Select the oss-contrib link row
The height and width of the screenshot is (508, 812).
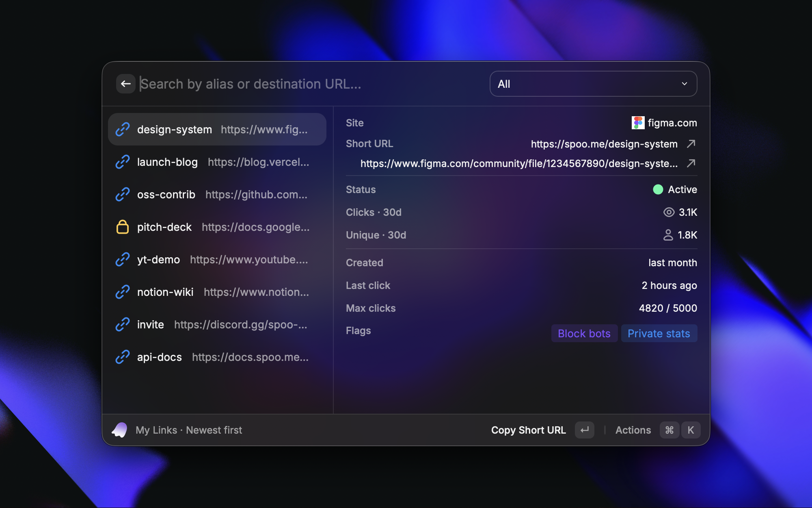coord(217,194)
